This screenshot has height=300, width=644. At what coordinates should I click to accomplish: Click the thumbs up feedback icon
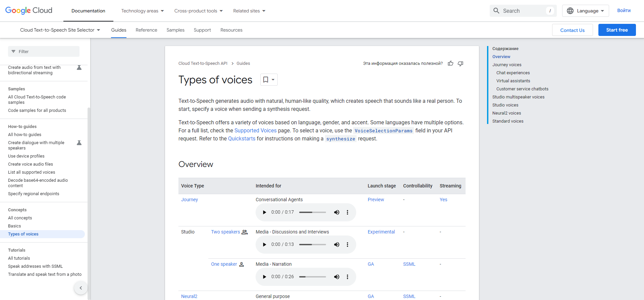(450, 63)
